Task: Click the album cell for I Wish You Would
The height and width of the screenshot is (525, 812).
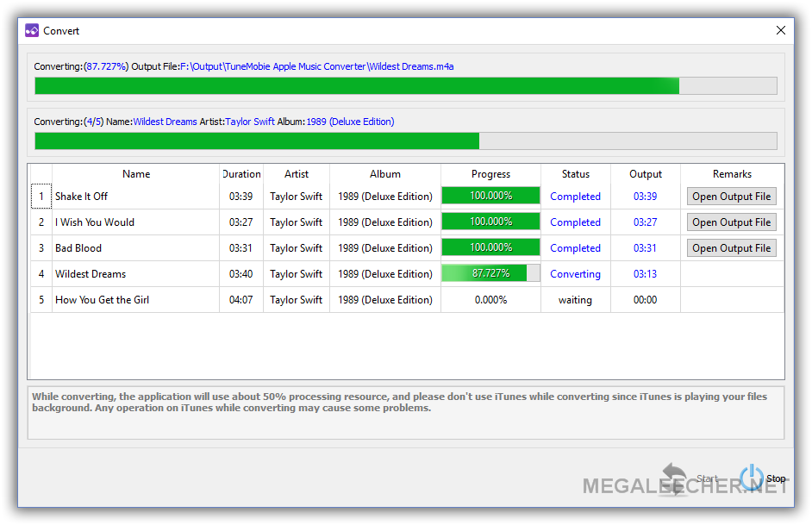Action: [385, 222]
